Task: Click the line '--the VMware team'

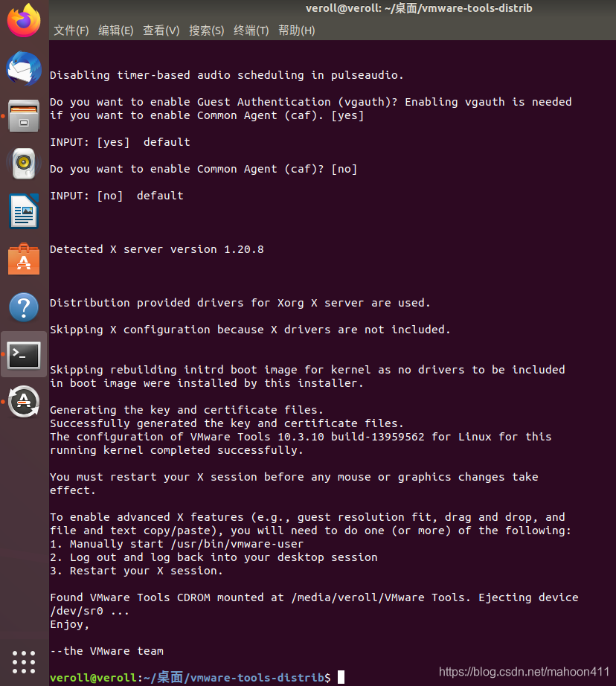Action: (x=106, y=651)
